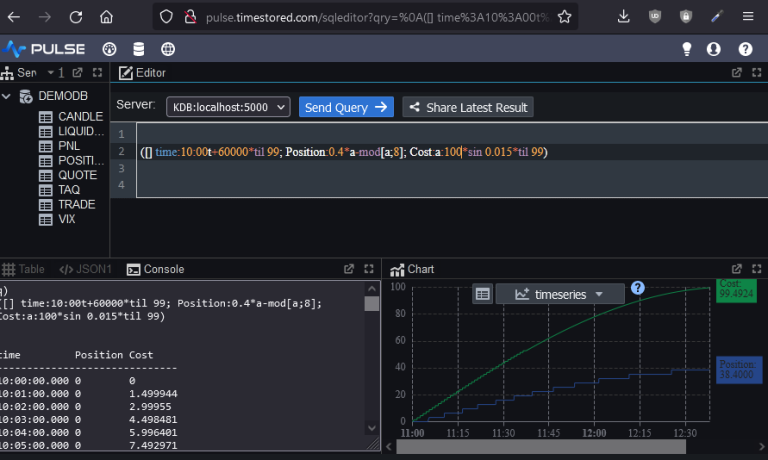Click the lightbulb tips icon
Screen dimensions: 768x460
click(x=687, y=49)
